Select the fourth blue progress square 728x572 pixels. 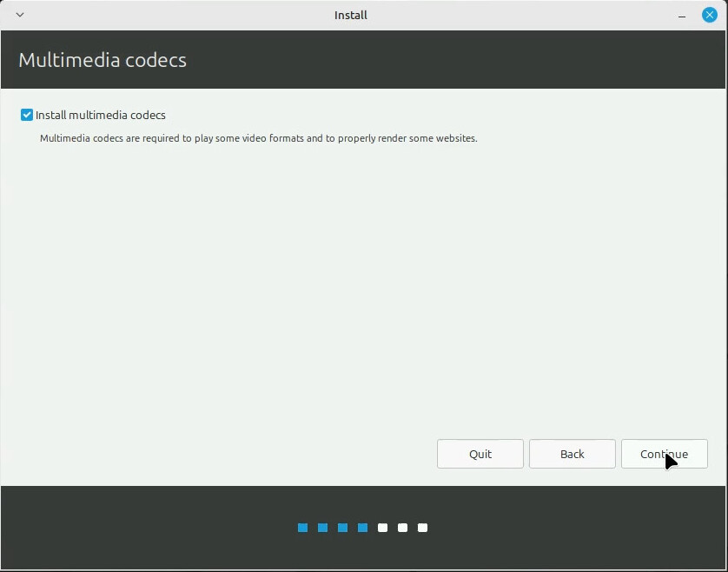[x=362, y=528]
